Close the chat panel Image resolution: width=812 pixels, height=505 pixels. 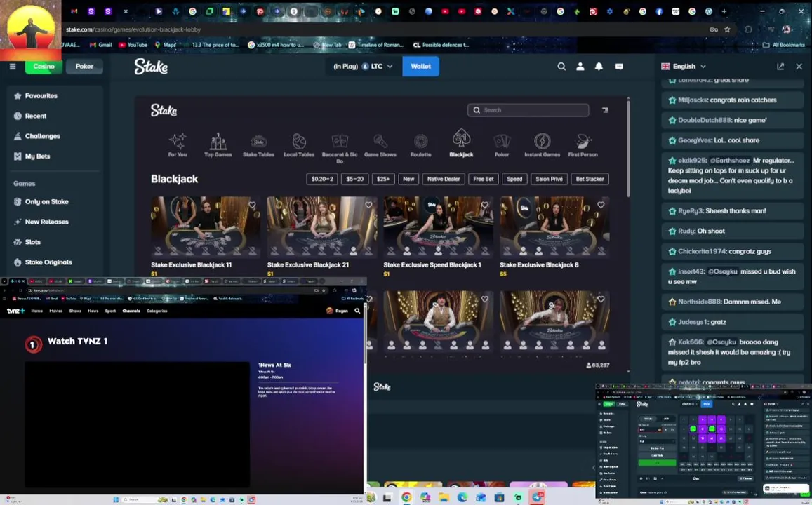pos(799,66)
